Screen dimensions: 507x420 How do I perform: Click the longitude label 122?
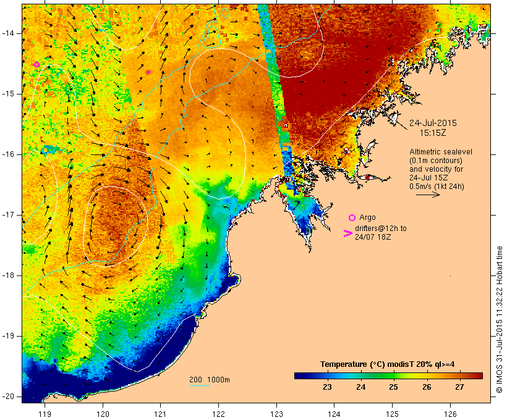(219, 414)
